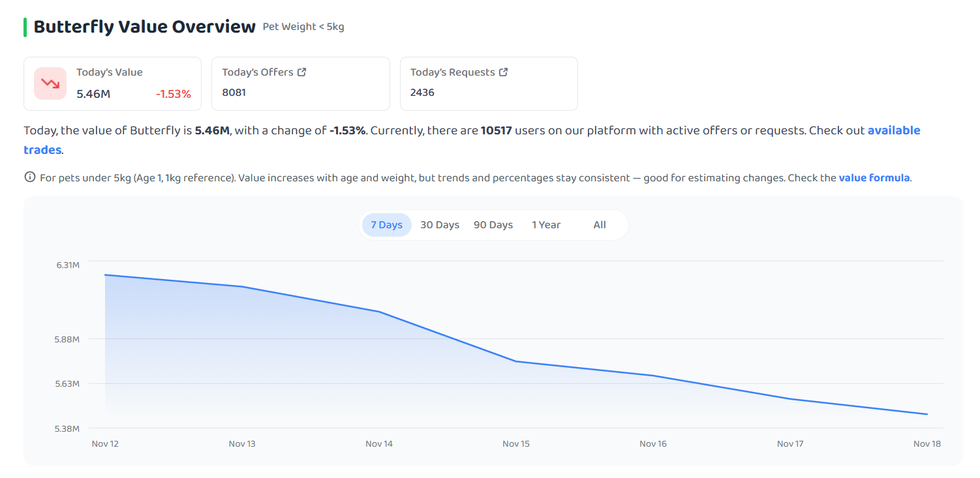Click the Nov 15 point on chart line
980x478 pixels.
(516, 361)
